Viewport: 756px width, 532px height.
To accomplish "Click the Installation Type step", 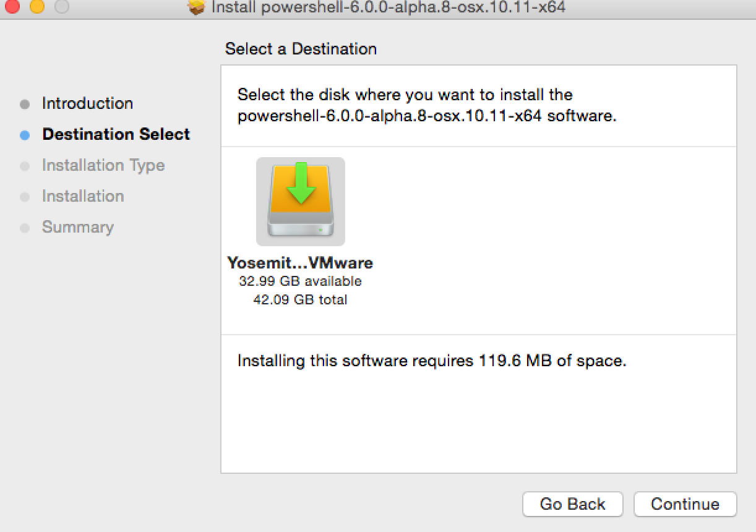I will (x=103, y=165).
